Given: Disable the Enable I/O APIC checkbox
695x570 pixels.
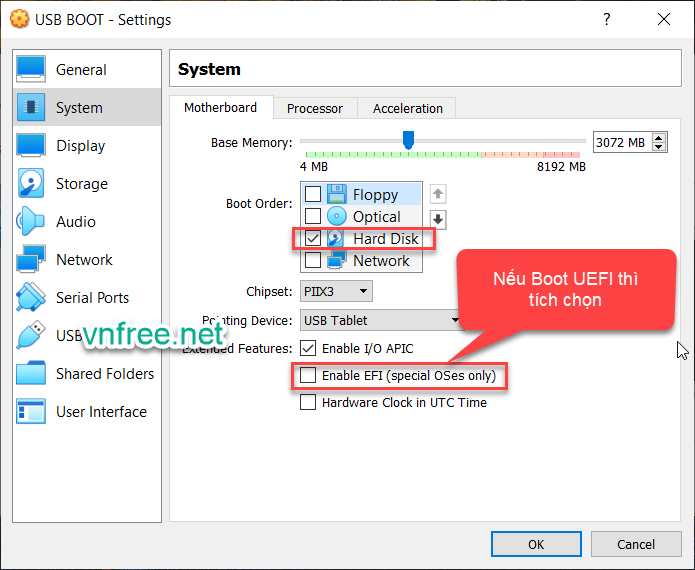Looking at the screenshot, I should coord(308,349).
